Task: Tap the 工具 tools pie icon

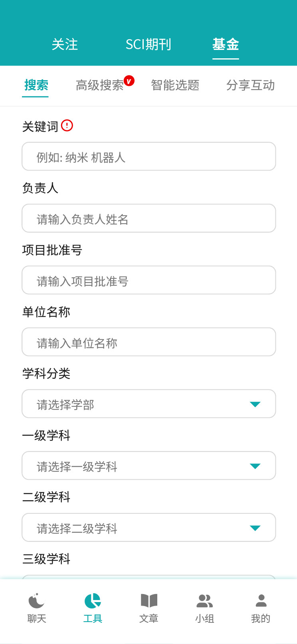Action: click(93, 600)
